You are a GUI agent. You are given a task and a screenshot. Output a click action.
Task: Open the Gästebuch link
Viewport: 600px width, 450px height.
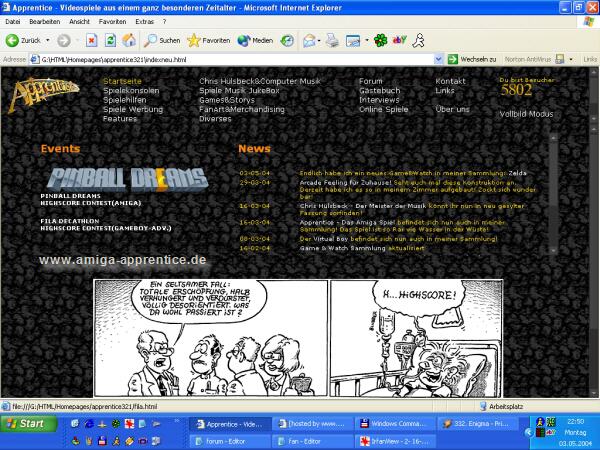coord(380,91)
